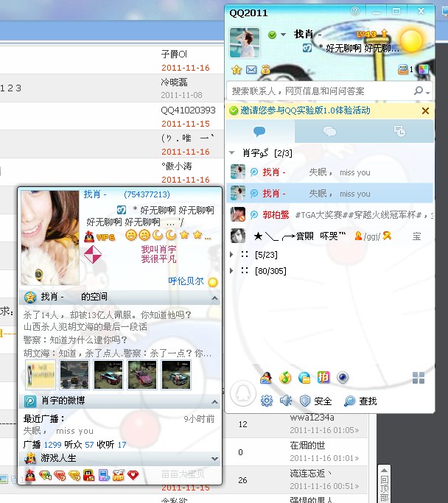Click the 2011-11-16 01:05 timestamp link
448x503 pixels.
324,430
